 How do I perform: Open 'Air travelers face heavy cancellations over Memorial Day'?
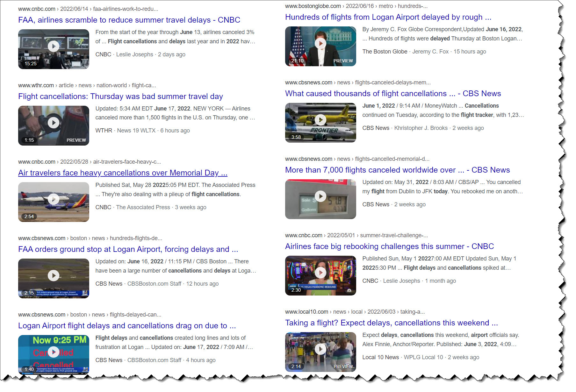click(x=123, y=173)
